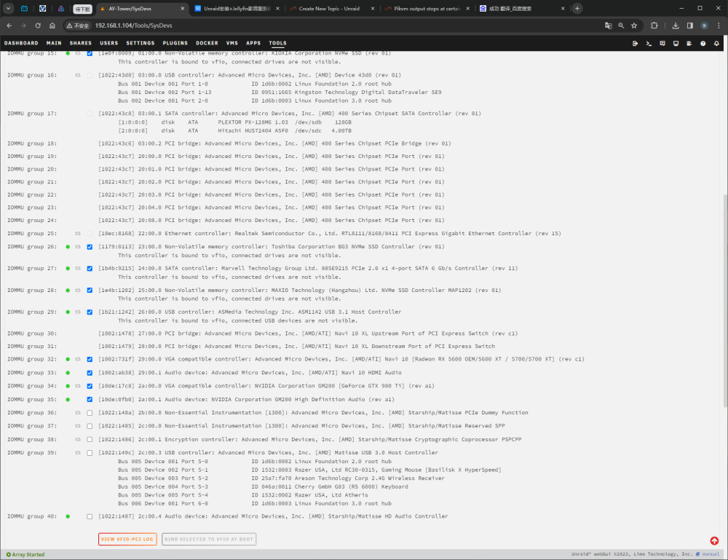Uncheck IOMMU group 34 GTX 980 Ti checkbox
Viewport: 728px width, 560px height.
(90, 387)
